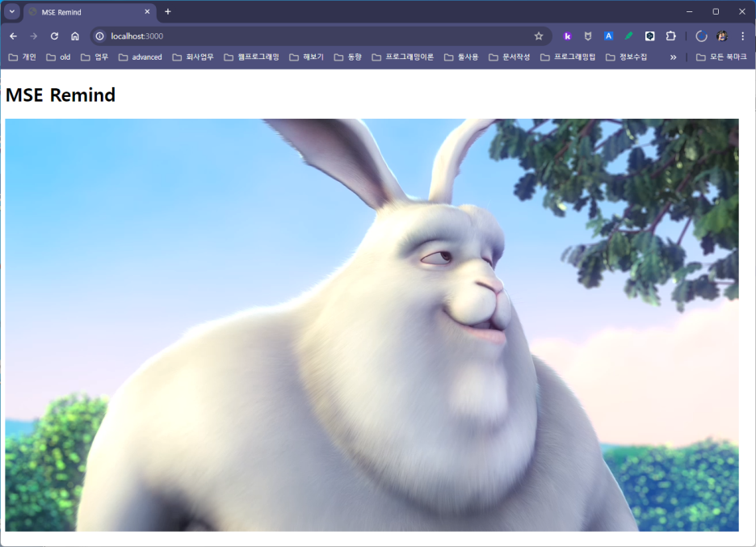Open the hexagon extension icon
Viewport: 756px width, 547px height.
(650, 36)
